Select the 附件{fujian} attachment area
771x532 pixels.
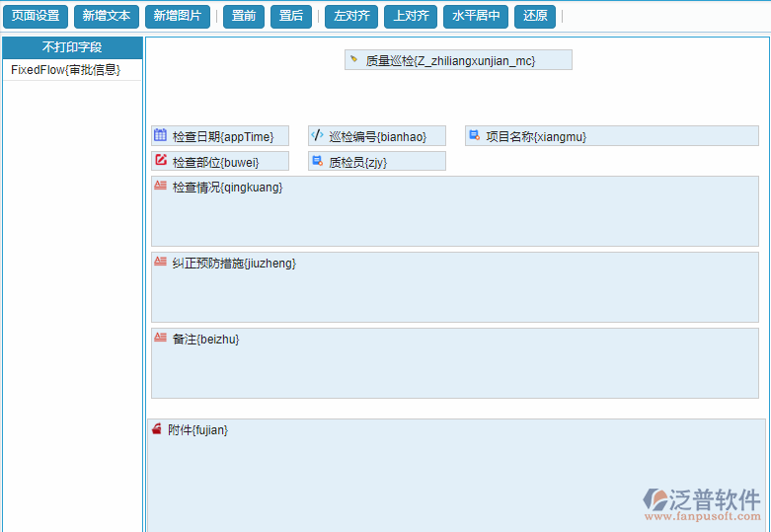point(456,476)
